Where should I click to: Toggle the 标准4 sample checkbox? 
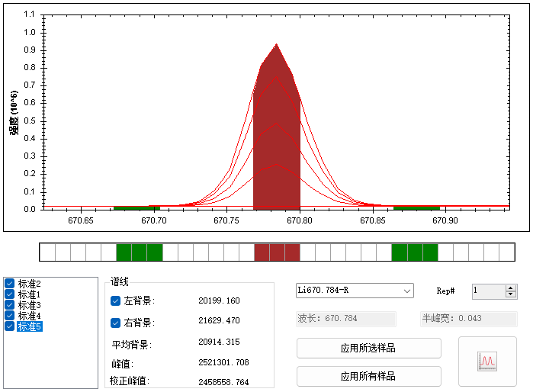point(9,316)
